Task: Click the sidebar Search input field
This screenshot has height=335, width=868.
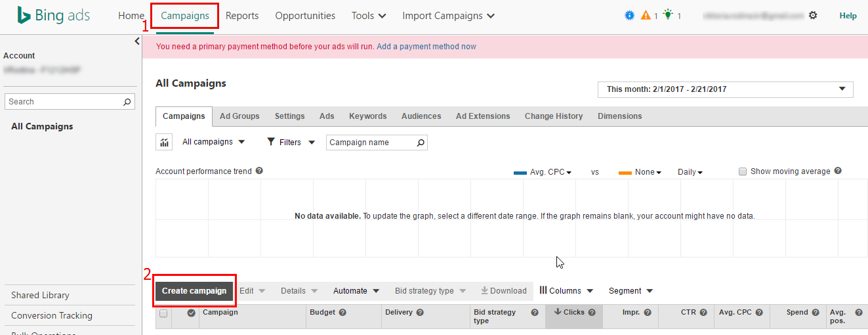Action: point(70,102)
